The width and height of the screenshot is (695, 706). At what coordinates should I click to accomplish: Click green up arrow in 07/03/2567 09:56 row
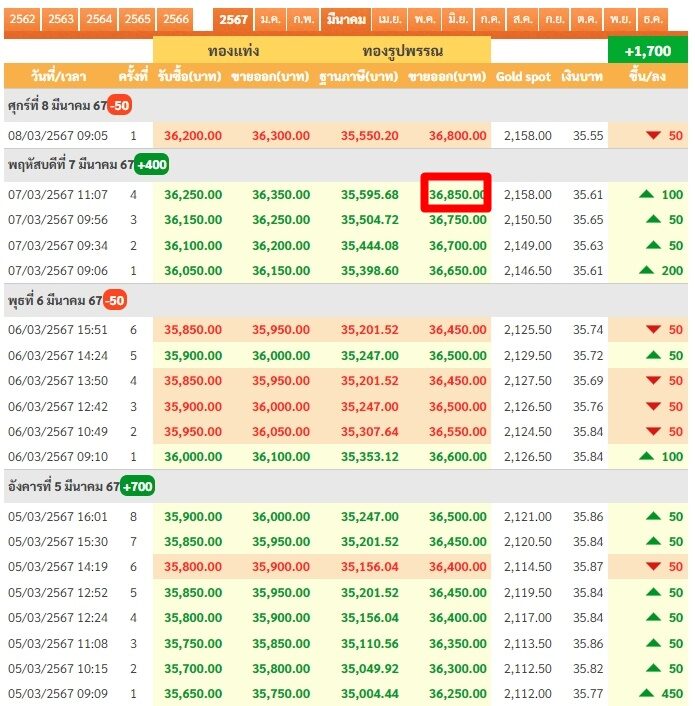click(x=653, y=219)
